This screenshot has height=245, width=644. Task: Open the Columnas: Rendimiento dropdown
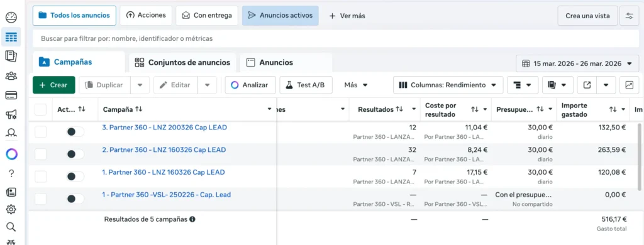tap(448, 85)
